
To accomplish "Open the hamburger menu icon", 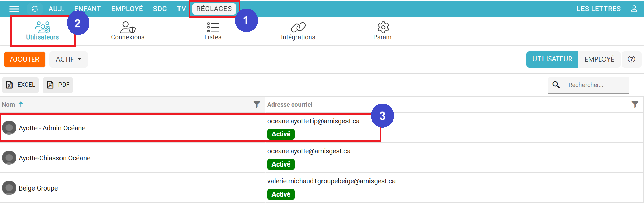I will [x=14, y=9].
